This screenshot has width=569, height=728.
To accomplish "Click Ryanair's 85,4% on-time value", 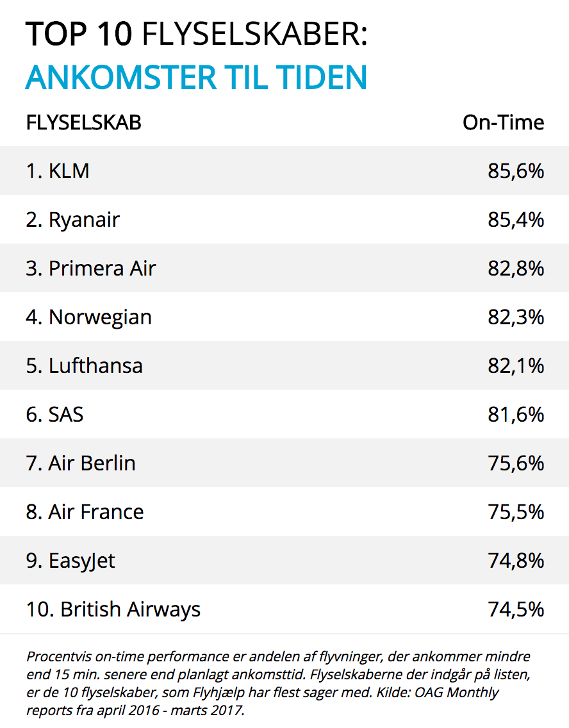I will point(515,220).
